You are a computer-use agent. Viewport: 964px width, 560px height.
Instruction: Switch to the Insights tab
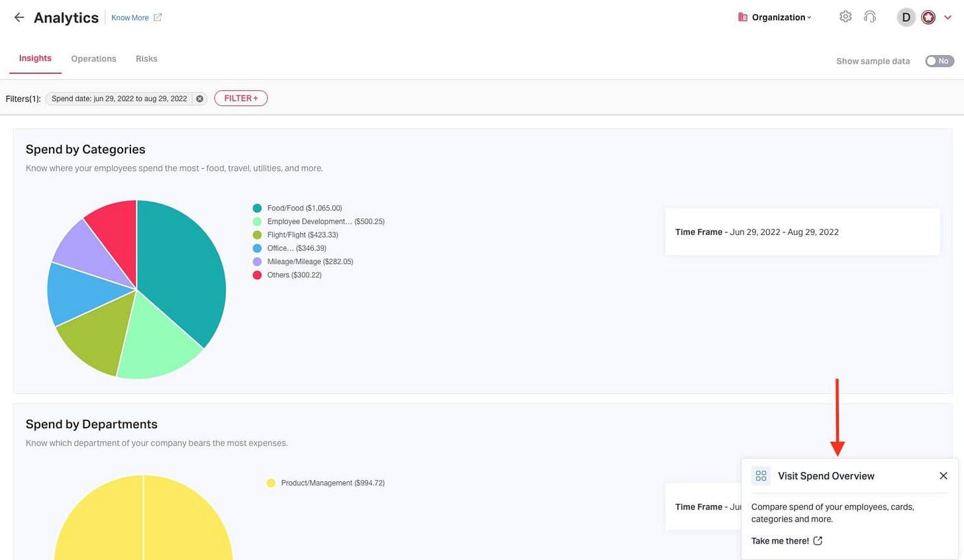tap(35, 58)
